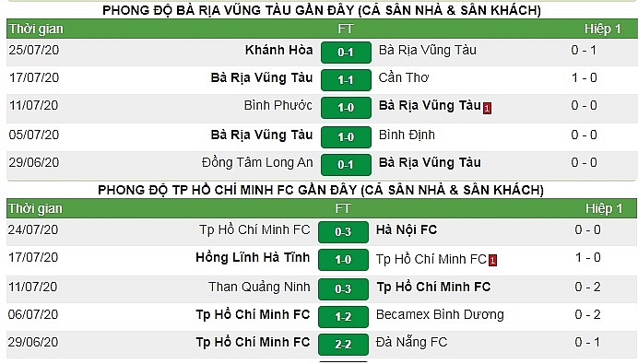Click the Hiệp 1 header in the first table
The height and width of the screenshot is (364, 638).
pyautogui.click(x=603, y=29)
